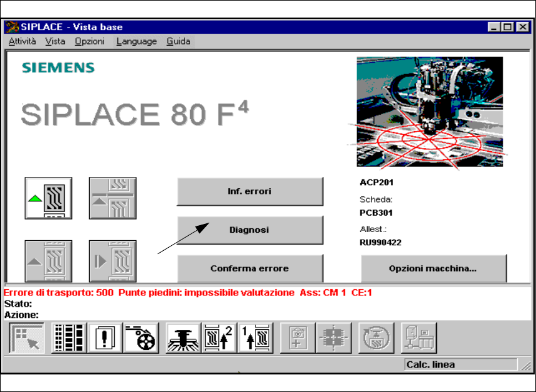Click the Allest.: label
Screen dimensions: 536x392
[373, 229]
